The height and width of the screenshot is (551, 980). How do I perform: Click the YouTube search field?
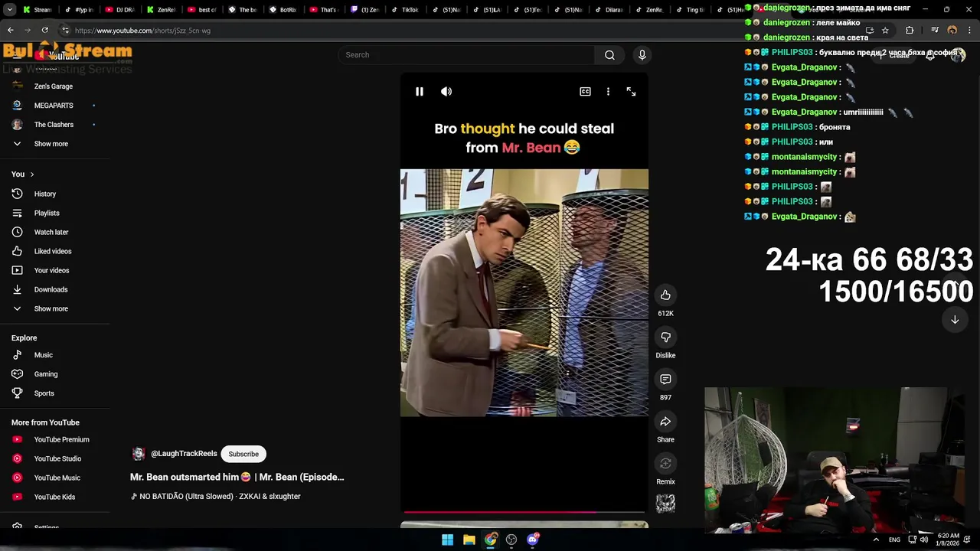pyautogui.click(x=465, y=55)
